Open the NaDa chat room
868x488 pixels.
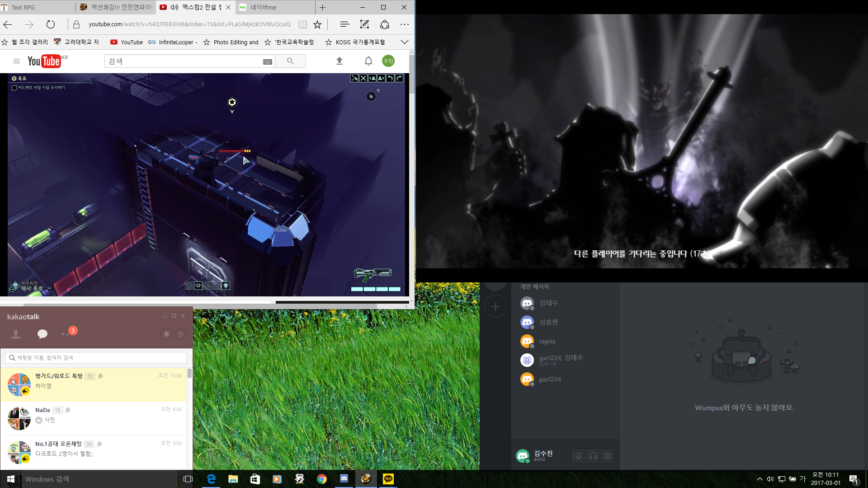(93, 418)
